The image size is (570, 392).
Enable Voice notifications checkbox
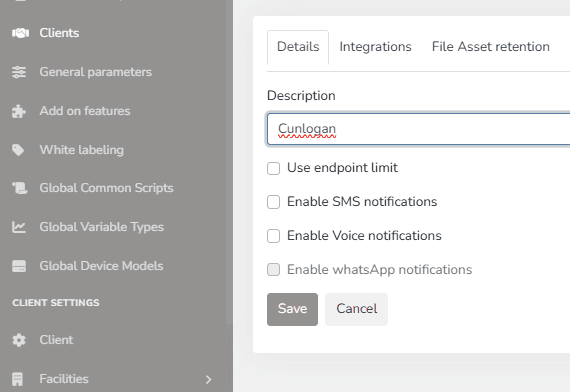tap(273, 236)
